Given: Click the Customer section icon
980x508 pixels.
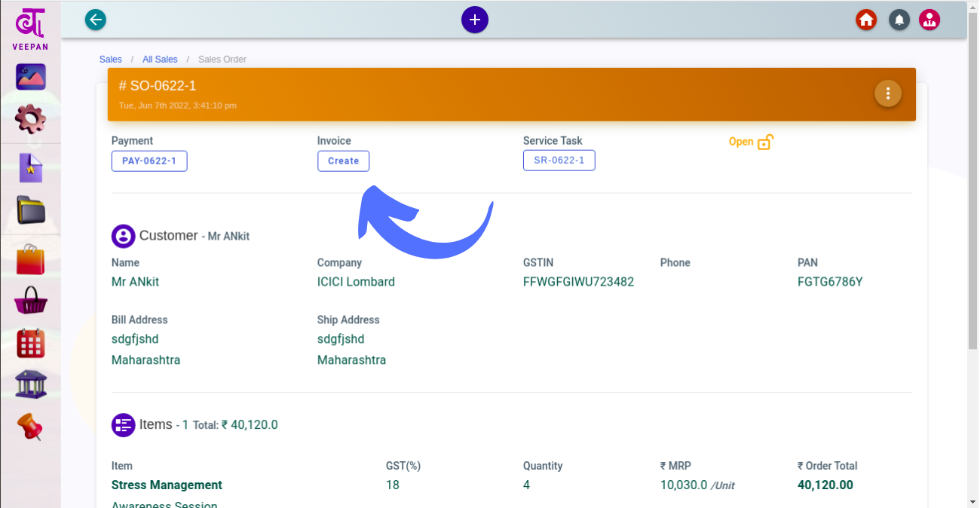Looking at the screenshot, I should (x=123, y=236).
